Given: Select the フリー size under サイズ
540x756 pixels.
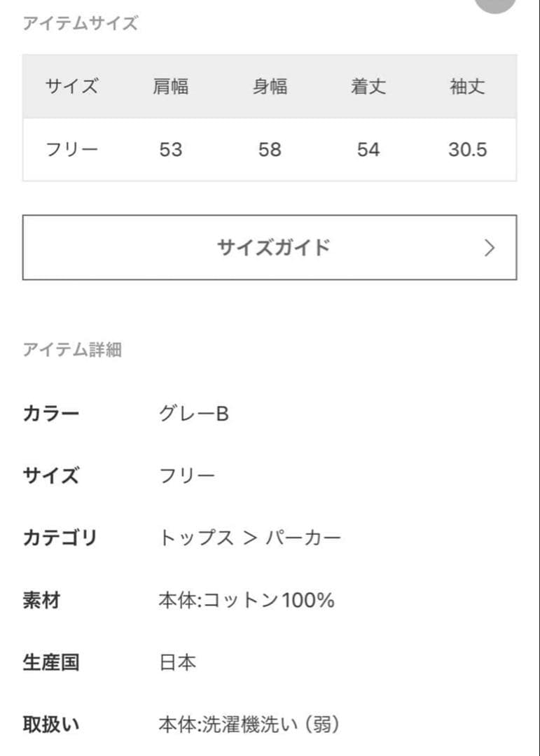Looking at the screenshot, I should pos(188,475).
